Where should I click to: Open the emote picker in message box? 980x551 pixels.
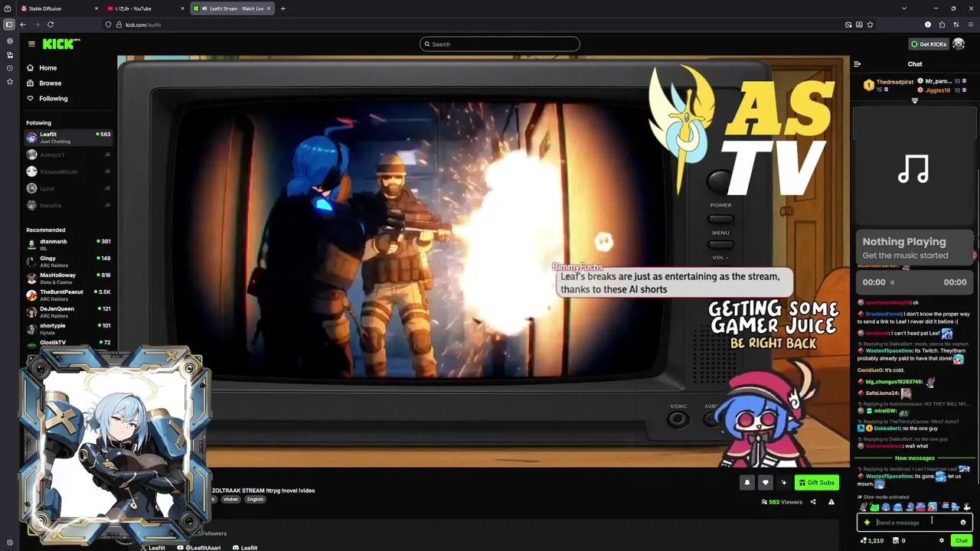pyautogui.click(x=963, y=523)
